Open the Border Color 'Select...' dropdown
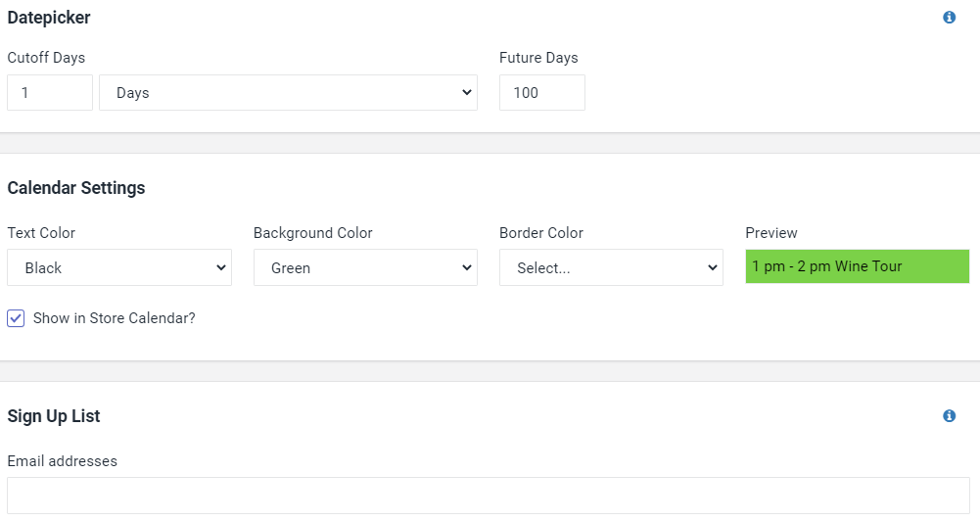The width and height of the screenshot is (980, 522). click(611, 267)
